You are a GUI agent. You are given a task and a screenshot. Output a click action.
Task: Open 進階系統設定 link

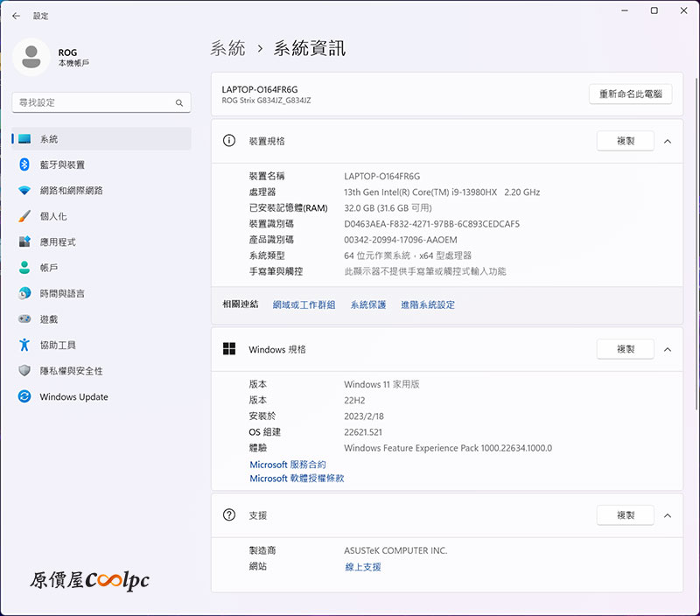(428, 304)
